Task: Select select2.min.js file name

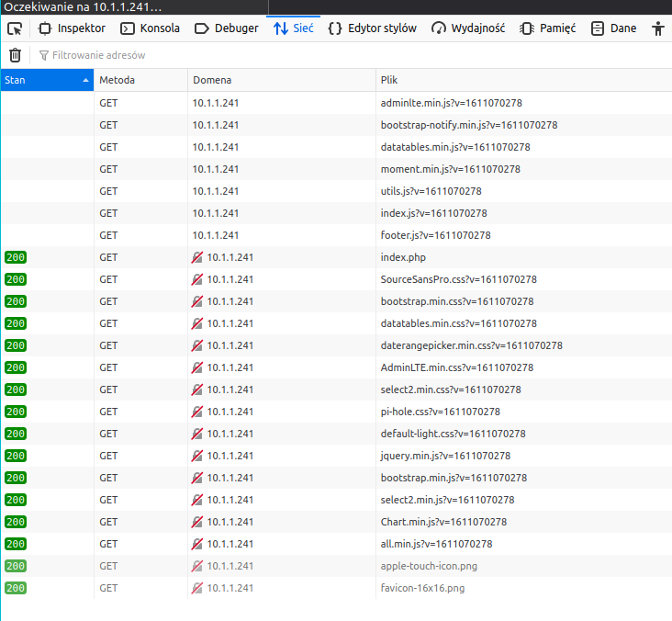Action: tap(447, 500)
